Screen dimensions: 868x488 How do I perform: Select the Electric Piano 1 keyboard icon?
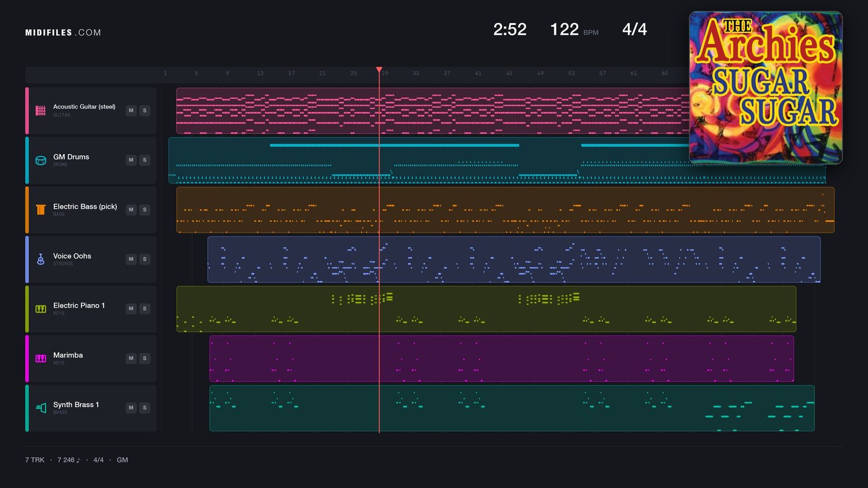pos(41,309)
